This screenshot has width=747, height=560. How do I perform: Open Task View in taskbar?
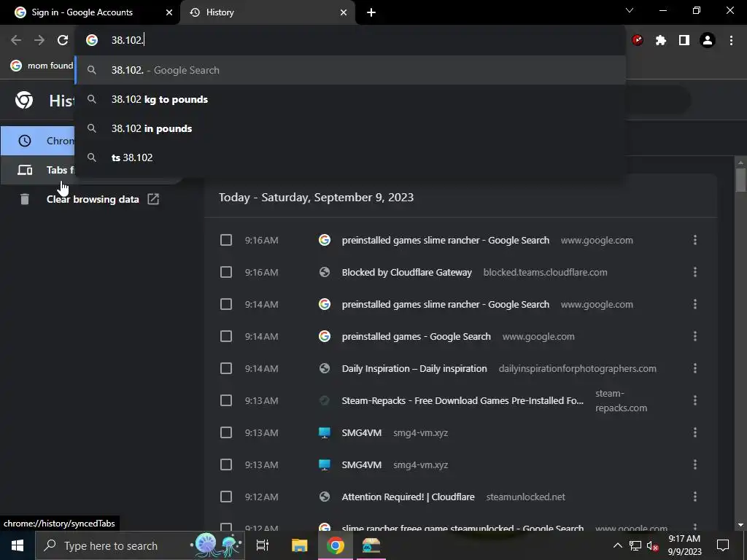coord(263,545)
